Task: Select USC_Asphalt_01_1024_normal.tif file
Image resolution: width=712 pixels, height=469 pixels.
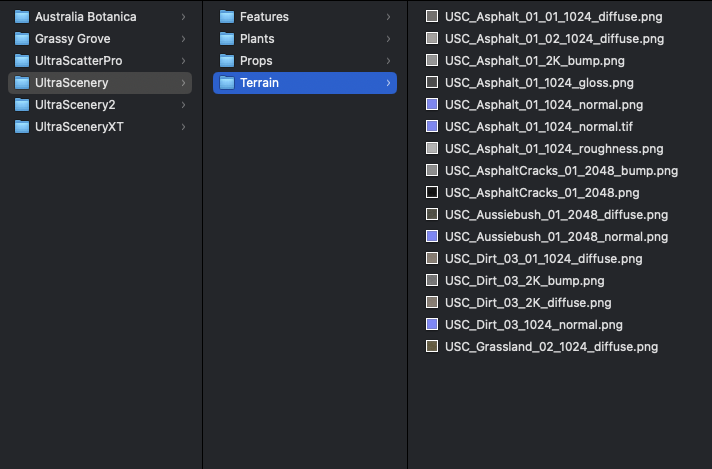Action: (x=538, y=127)
